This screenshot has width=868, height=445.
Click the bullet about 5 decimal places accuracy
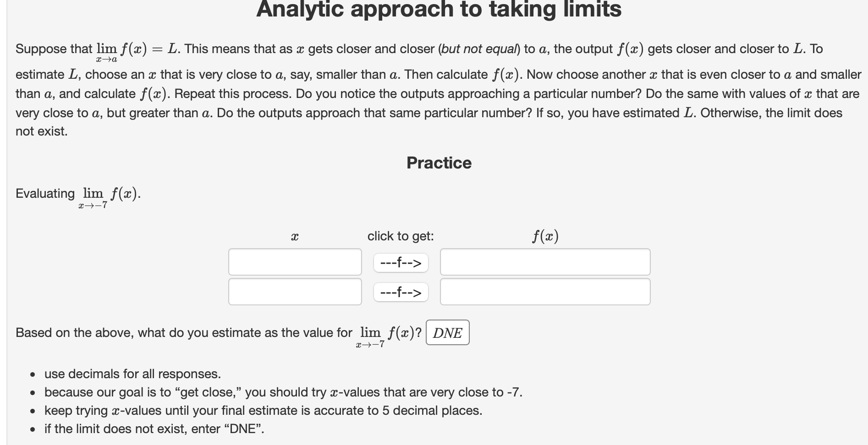point(263,410)
